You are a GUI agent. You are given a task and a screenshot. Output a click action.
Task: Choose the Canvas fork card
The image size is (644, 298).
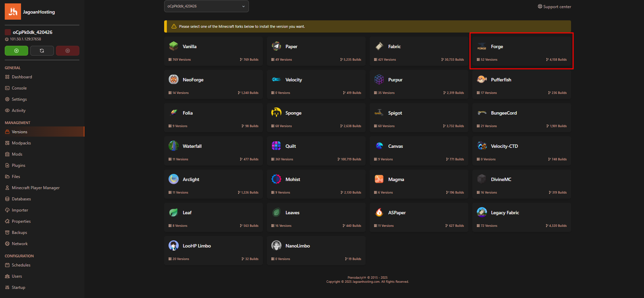tap(419, 151)
